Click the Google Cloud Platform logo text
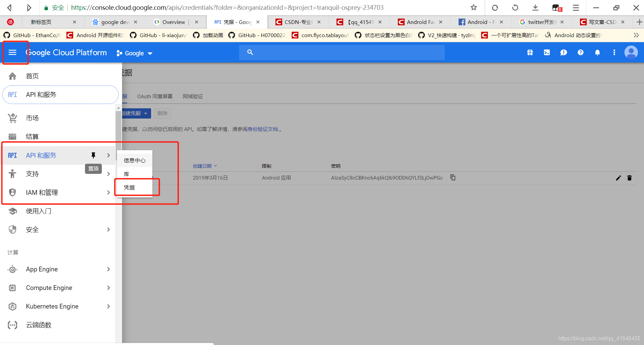Image resolution: width=644 pixels, height=345 pixels. [66, 53]
